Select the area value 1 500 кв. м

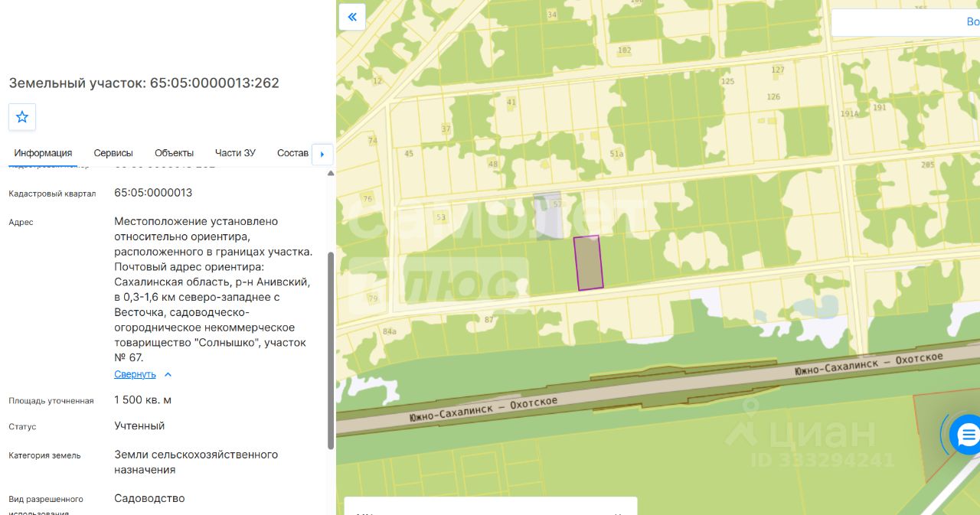pos(142,400)
